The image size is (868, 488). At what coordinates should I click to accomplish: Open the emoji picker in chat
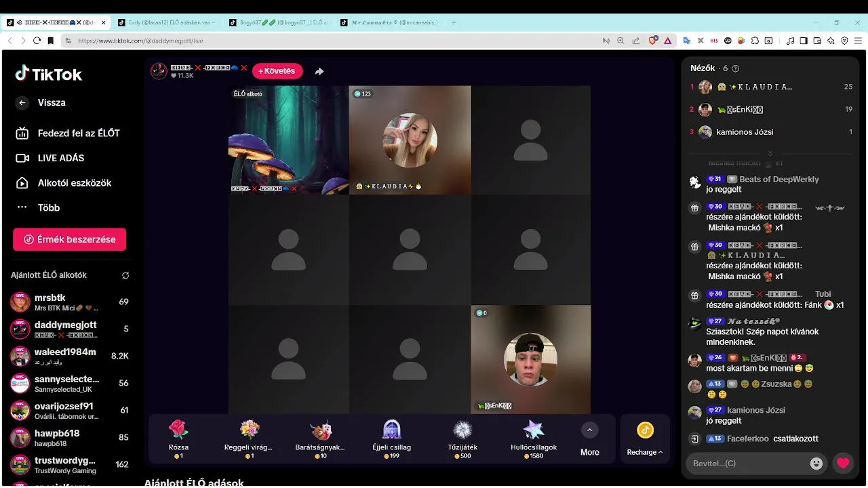pos(816,464)
